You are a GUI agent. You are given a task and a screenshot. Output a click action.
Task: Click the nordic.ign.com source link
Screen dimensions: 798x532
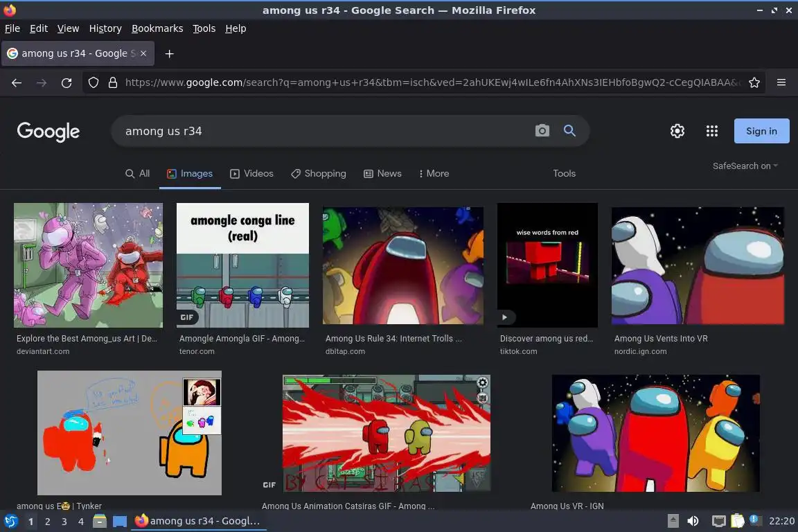pyautogui.click(x=640, y=351)
